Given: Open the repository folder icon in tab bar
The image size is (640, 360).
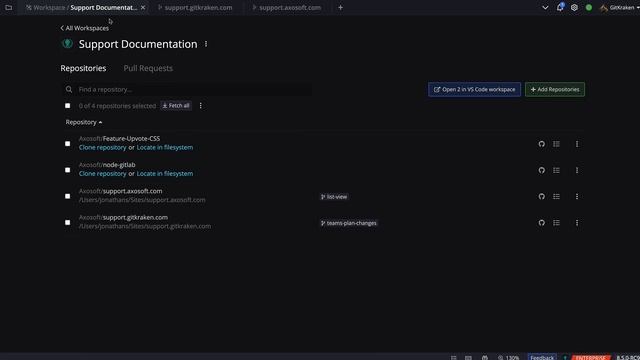Looking at the screenshot, I should (x=9, y=7).
